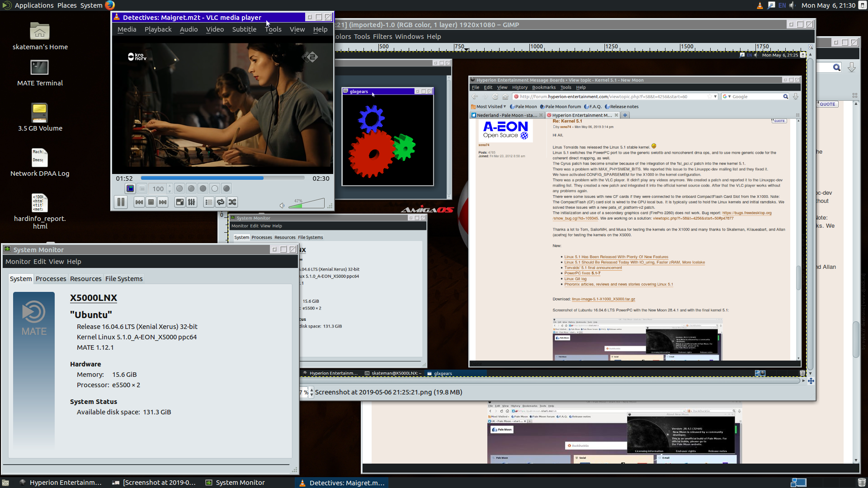Open VLC Help menu
This screenshot has width=868, height=488.
point(320,29)
